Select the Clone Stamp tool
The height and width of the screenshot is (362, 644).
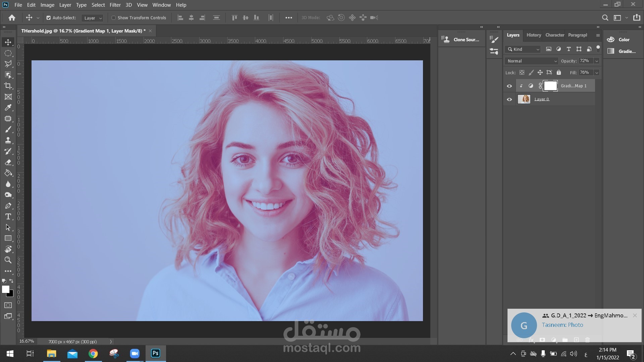(8, 140)
